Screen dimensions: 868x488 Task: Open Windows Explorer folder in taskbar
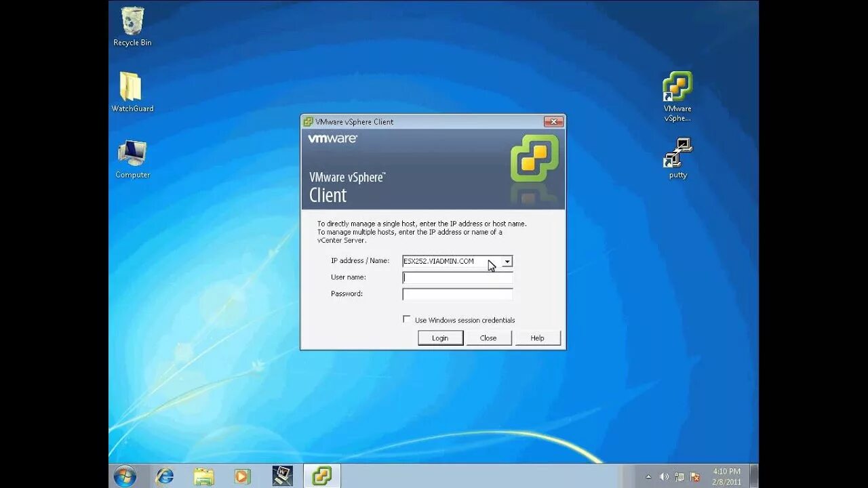coord(203,476)
